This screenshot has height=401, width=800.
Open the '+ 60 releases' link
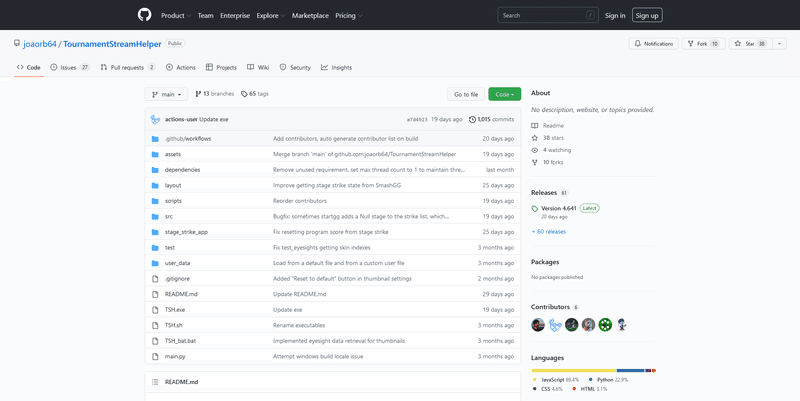pyautogui.click(x=548, y=232)
